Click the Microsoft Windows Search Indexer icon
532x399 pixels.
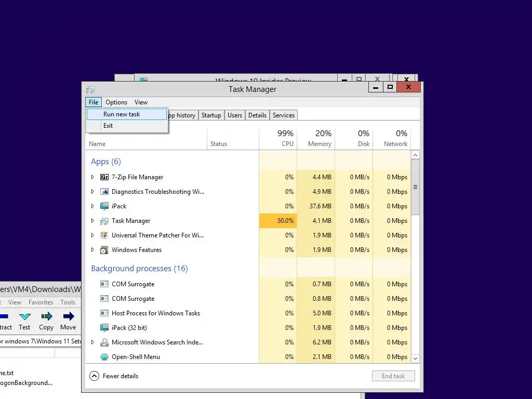[104, 342]
